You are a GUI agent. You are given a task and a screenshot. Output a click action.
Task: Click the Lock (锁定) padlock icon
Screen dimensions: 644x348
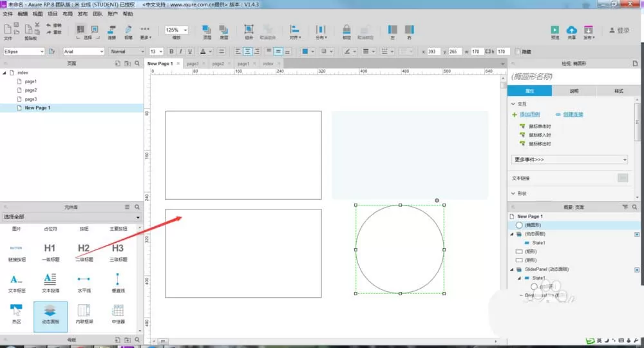[346, 29]
